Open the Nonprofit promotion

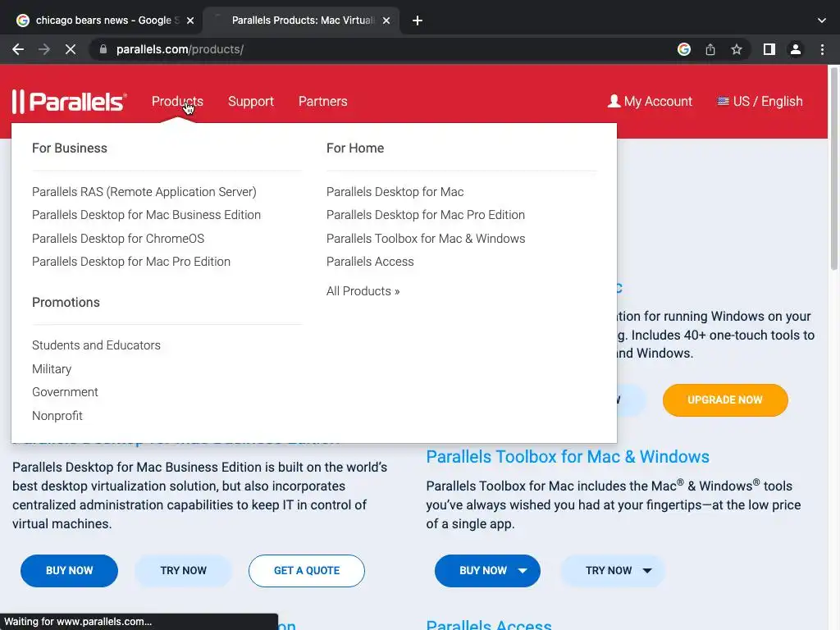(57, 416)
